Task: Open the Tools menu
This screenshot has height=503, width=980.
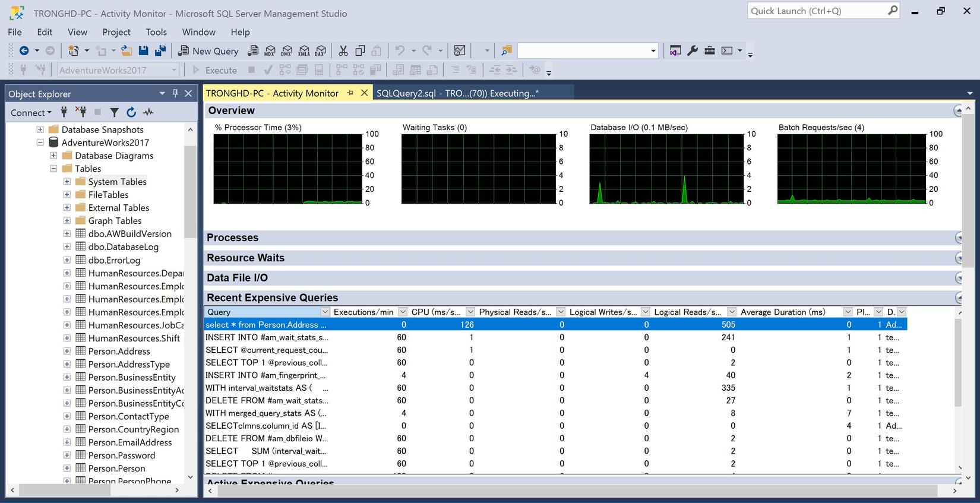Action: click(x=156, y=32)
